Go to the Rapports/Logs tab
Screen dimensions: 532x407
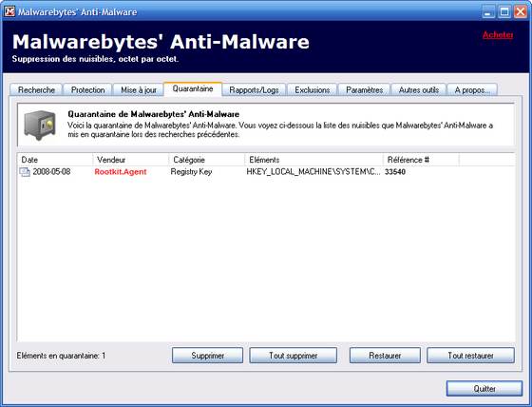(x=255, y=90)
